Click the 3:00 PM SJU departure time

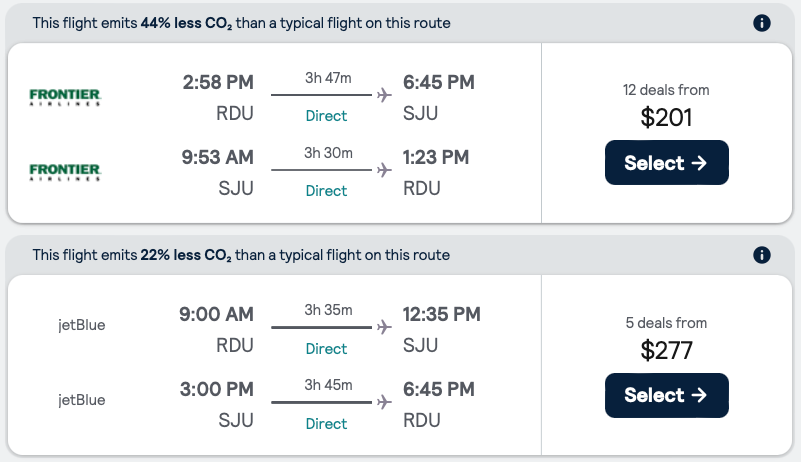(216, 390)
